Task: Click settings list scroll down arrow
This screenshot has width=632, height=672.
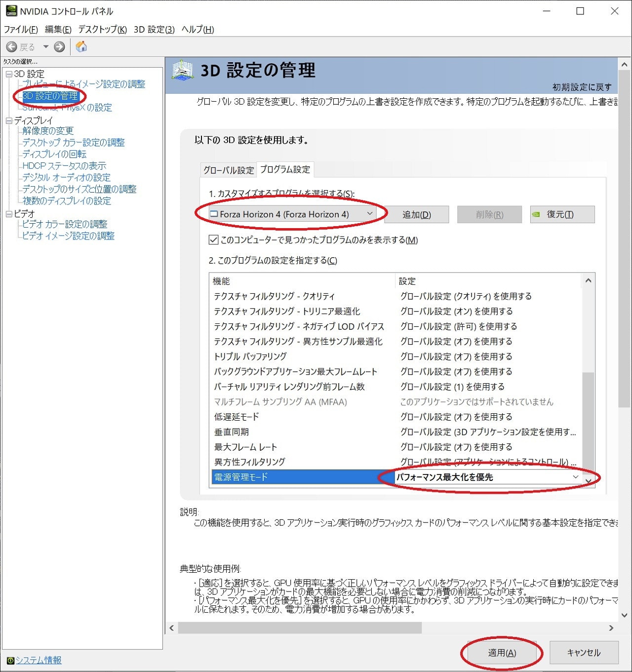Action: point(588,480)
